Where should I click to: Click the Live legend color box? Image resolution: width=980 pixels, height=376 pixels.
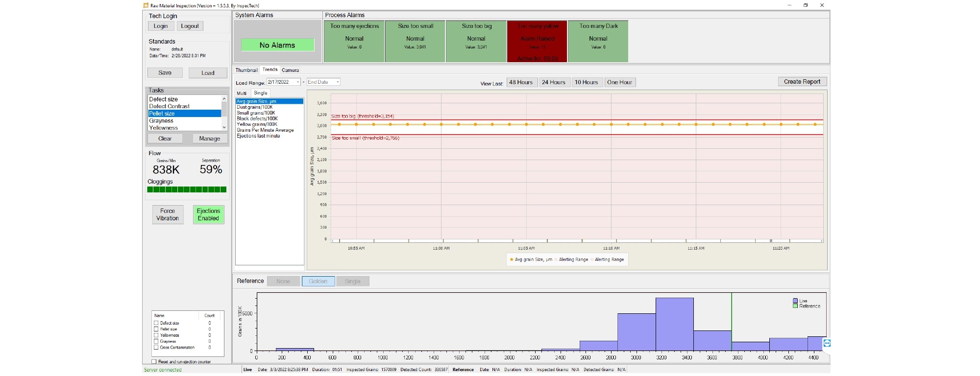coord(795,301)
